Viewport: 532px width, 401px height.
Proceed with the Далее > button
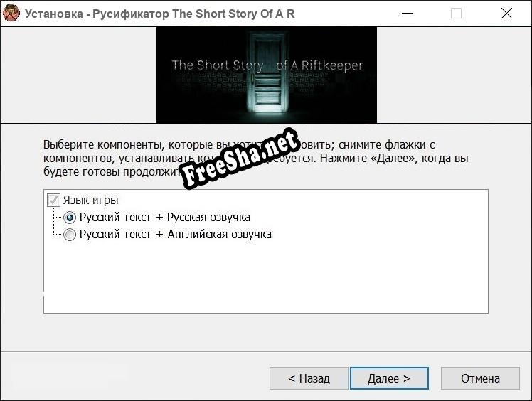point(388,378)
